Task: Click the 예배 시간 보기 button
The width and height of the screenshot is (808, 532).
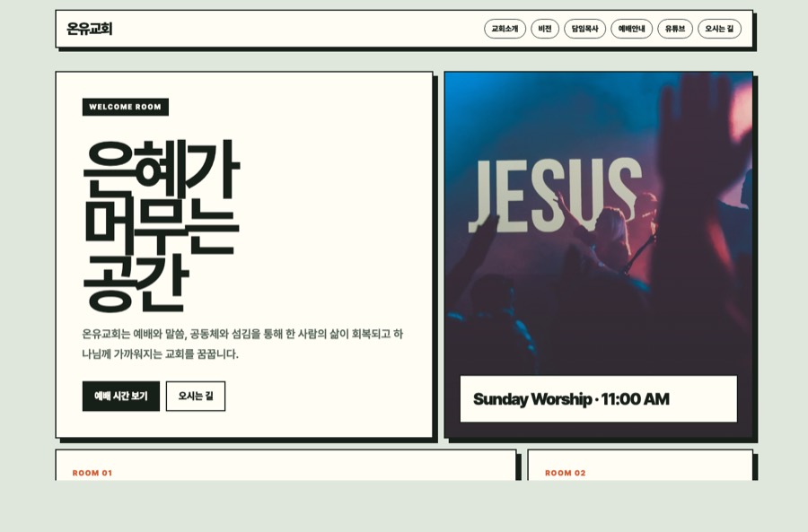Action: [121, 396]
